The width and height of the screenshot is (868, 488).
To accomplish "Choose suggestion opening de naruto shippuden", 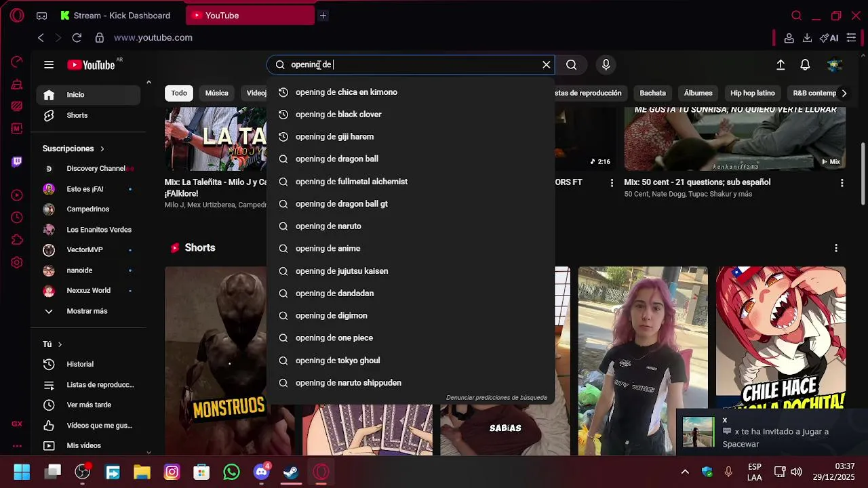I will click(410, 383).
